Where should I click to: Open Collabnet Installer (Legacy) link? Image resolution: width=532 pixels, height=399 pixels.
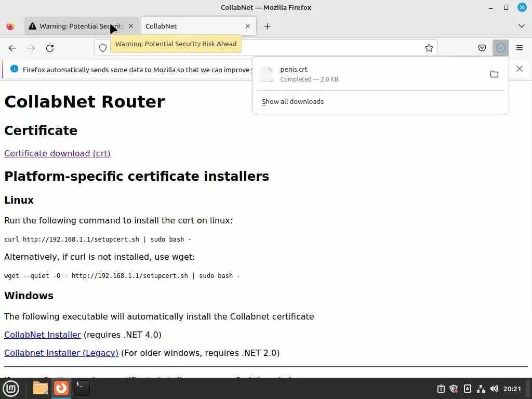tap(61, 353)
